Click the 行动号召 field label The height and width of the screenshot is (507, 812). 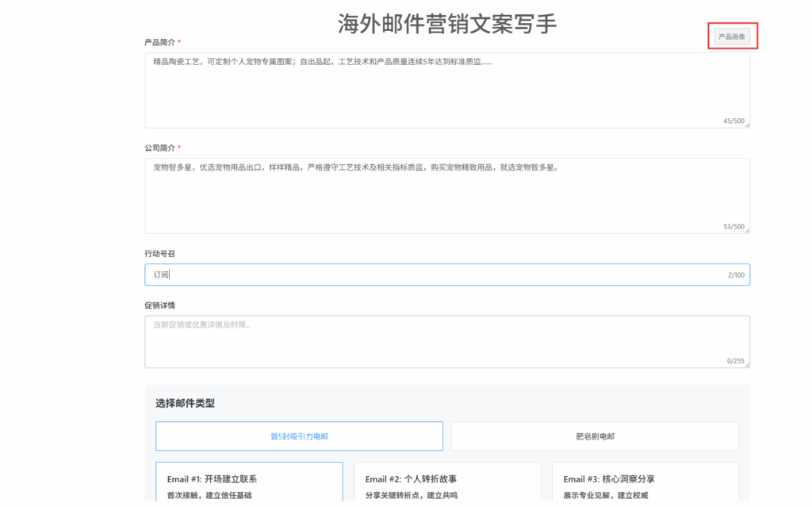(159, 253)
